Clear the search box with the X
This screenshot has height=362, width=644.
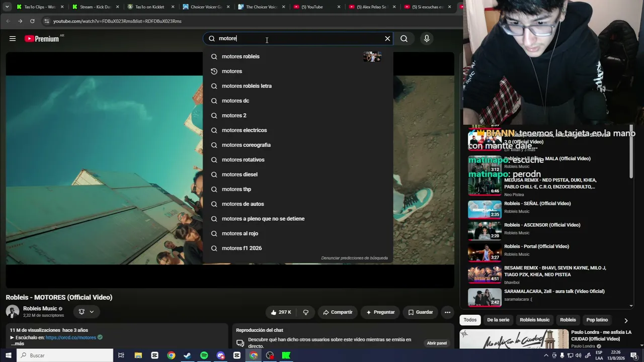pyautogui.click(x=387, y=39)
